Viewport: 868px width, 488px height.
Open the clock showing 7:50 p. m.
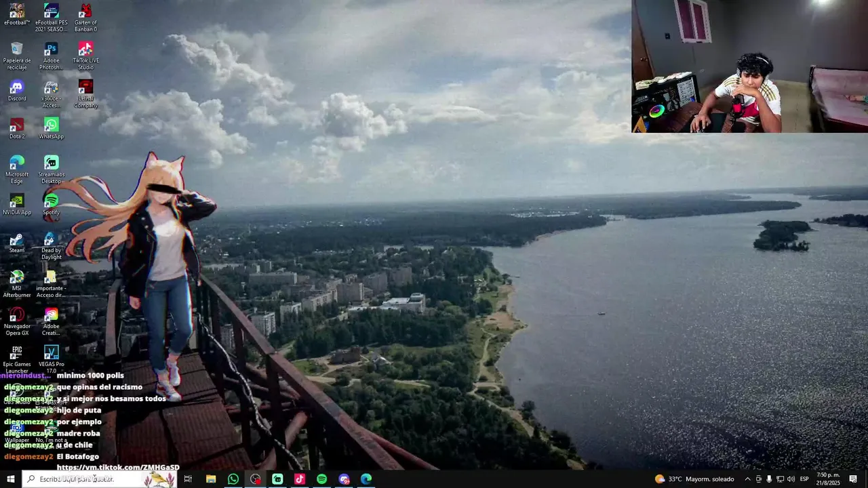click(828, 479)
